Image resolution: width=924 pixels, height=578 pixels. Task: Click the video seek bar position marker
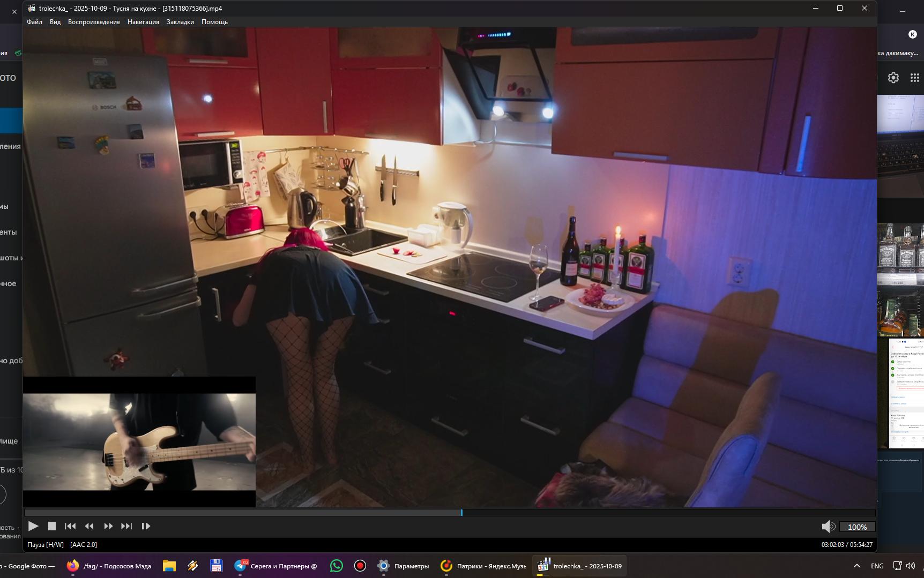461,513
